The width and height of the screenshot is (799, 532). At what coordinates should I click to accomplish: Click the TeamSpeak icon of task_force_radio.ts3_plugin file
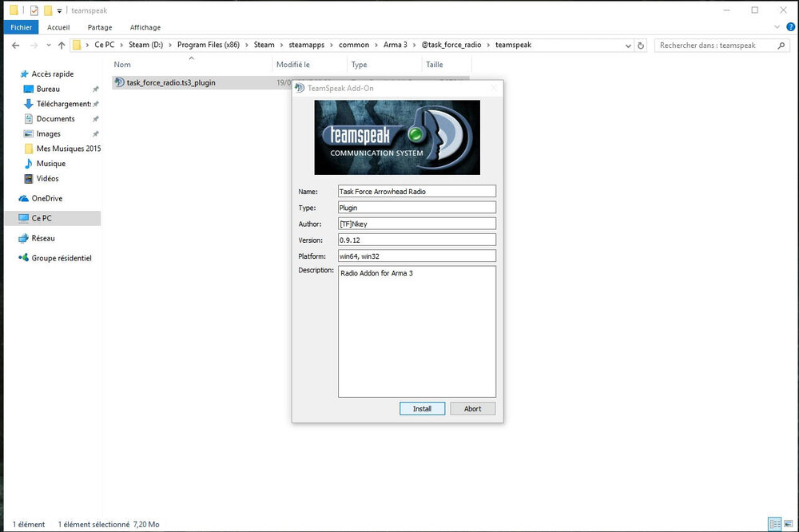119,82
